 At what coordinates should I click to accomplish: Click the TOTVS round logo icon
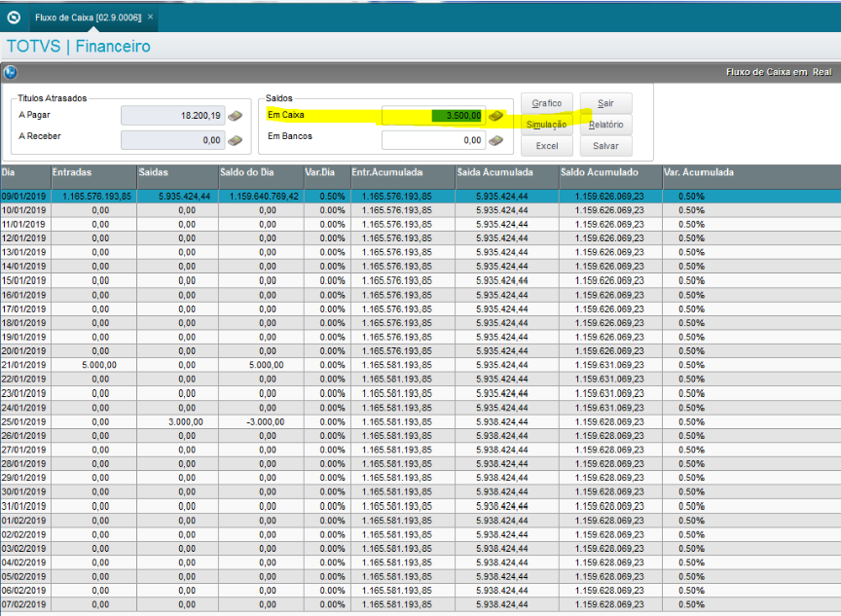(x=14, y=18)
